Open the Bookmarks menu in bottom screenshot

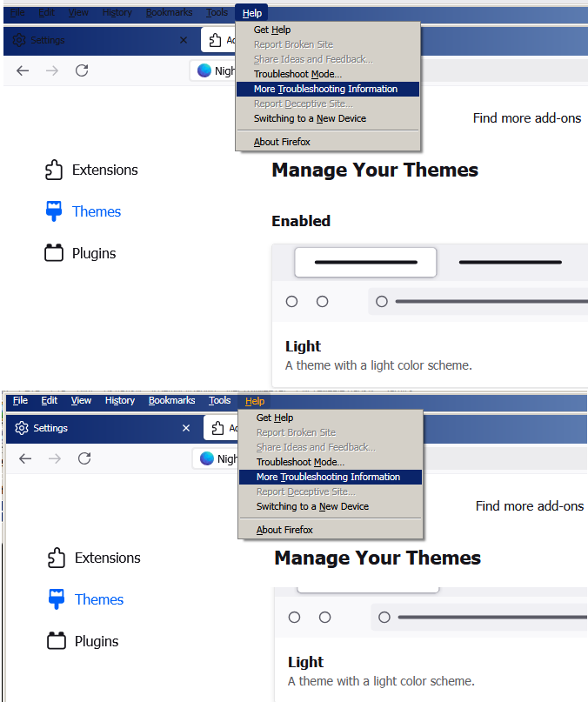171,400
